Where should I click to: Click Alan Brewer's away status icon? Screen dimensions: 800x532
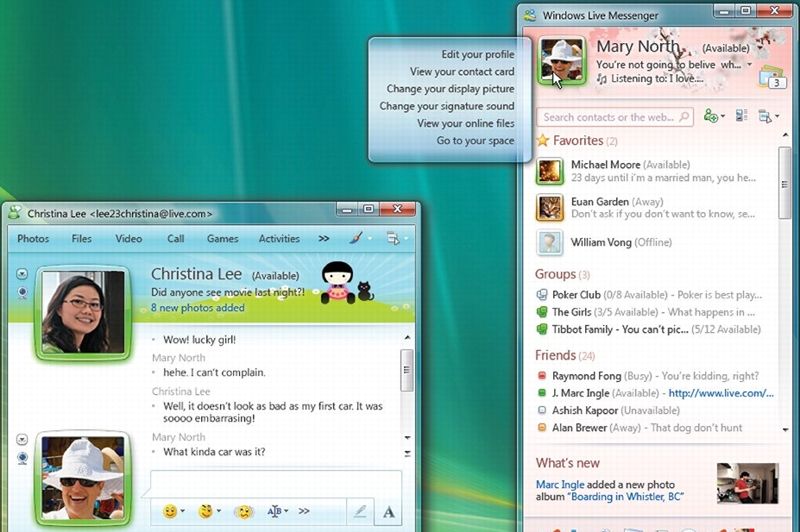(x=542, y=427)
